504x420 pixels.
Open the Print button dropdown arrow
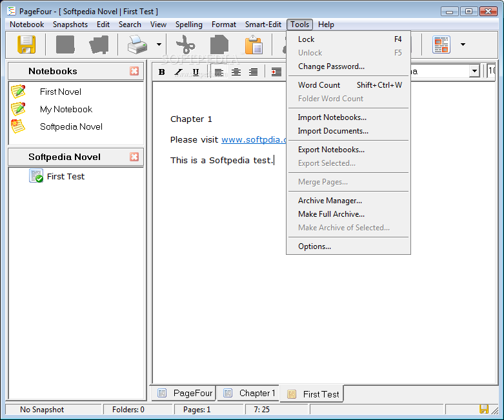[159, 45]
